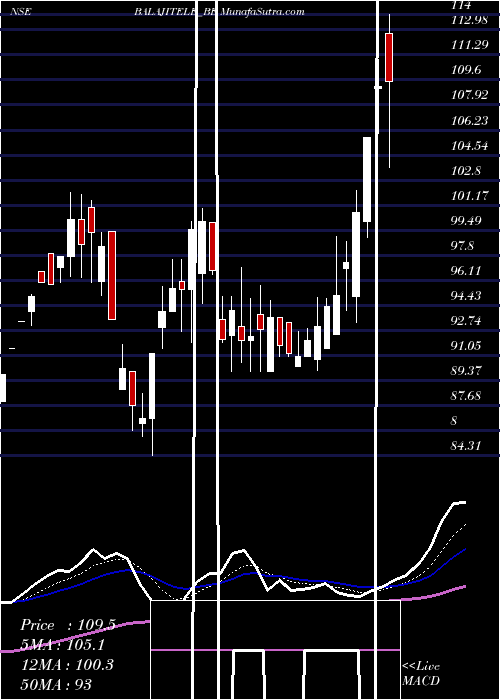Click the 112.98 price axis label
The height and width of the screenshot is (700, 500).
click(469, 20)
